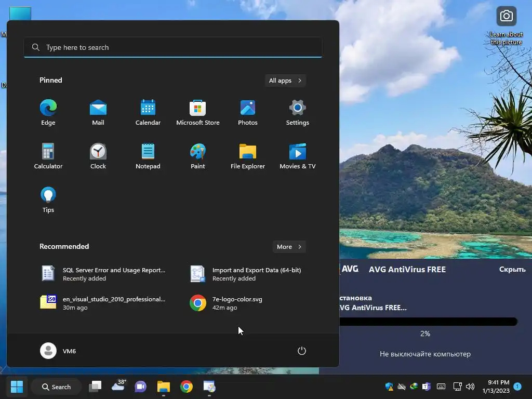532x399 pixels.
Task: Open Microsoft Store from pinned apps
Action: 198,113
